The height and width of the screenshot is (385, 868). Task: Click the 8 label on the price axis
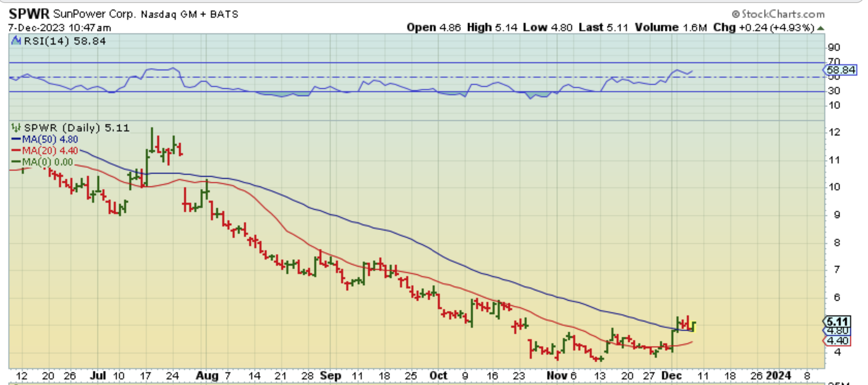pos(837,242)
